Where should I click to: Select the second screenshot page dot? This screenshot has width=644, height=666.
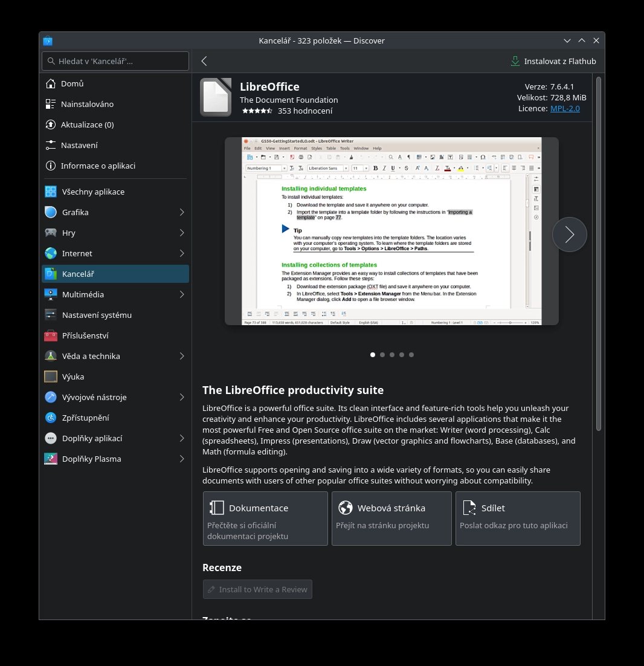point(382,355)
